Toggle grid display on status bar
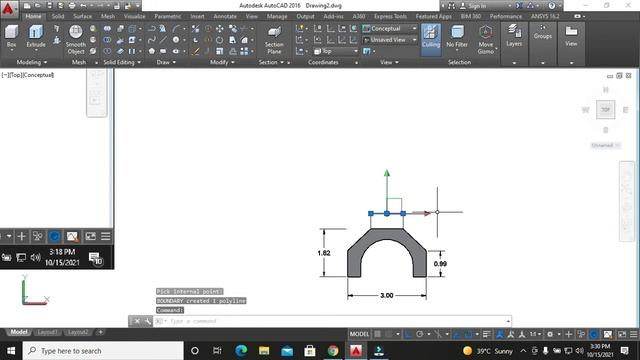The image size is (640, 360). (x=378, y=334)
